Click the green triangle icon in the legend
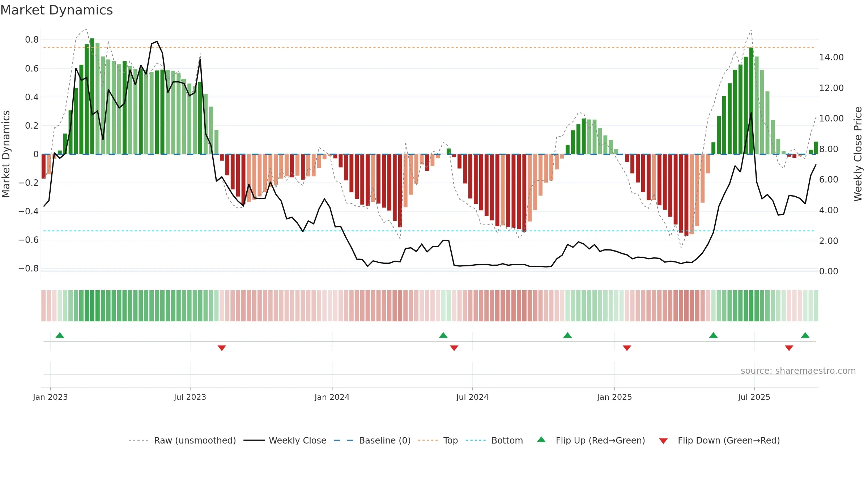Screen dimensions: 868x488 point(541,440)
